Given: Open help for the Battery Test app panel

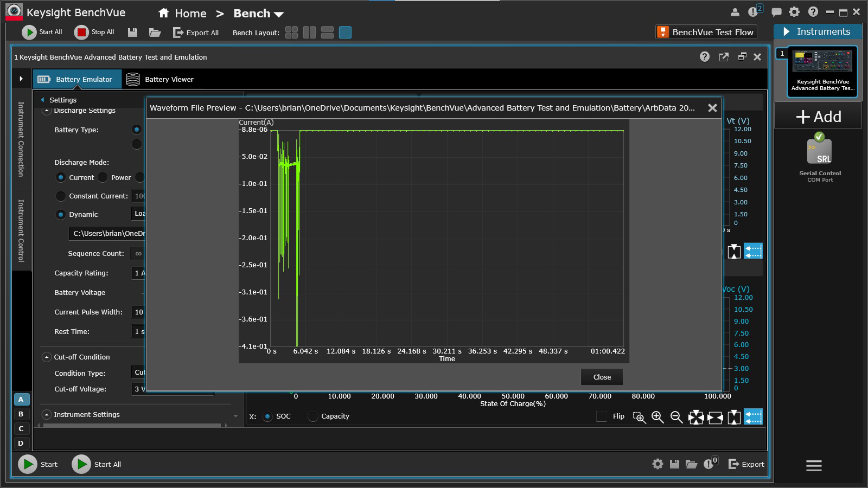Looking at the screenshot, I should pos(705,57).
